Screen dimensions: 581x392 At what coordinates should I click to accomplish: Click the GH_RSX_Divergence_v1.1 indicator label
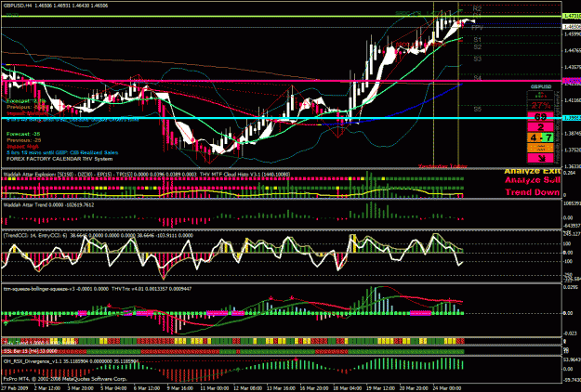[71, 361]
